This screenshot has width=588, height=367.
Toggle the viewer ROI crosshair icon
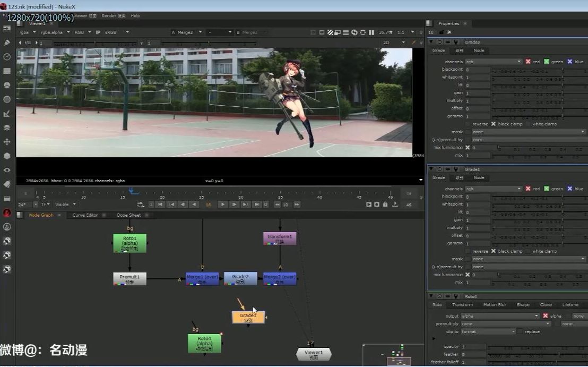pyautogui.click(x=362, y=32)
